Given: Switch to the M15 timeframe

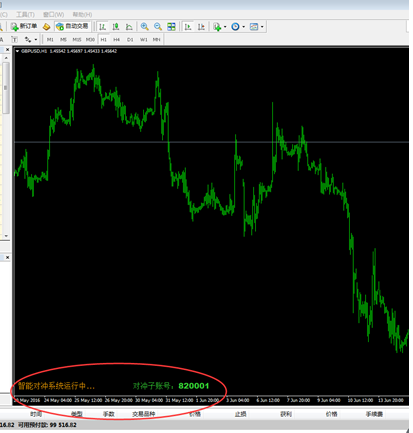Looking at the screenshot, I should [x=77, y=40].
